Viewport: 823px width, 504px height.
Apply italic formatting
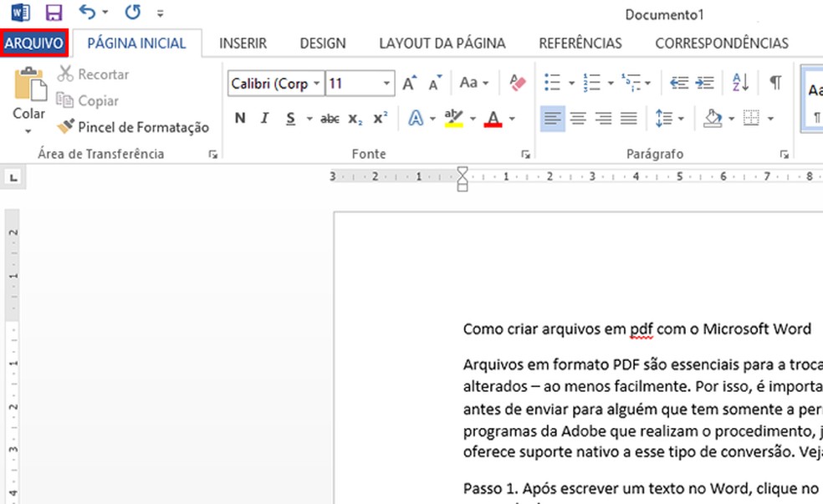[264, 118]
